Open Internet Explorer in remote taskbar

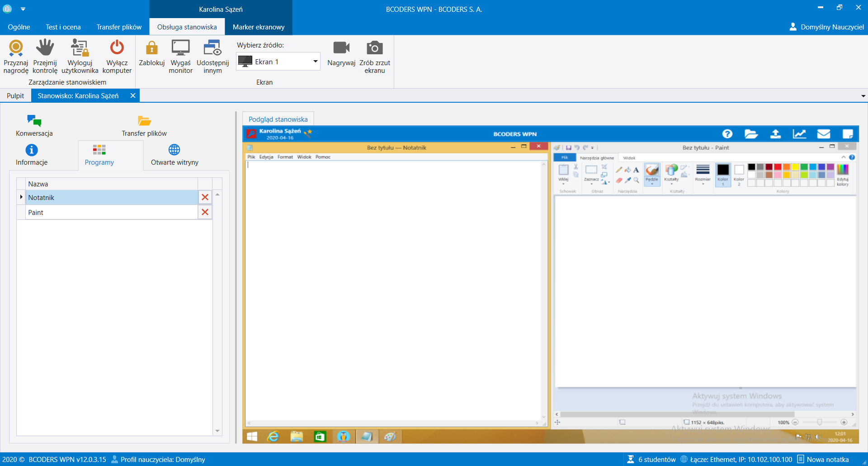point(274,436)
